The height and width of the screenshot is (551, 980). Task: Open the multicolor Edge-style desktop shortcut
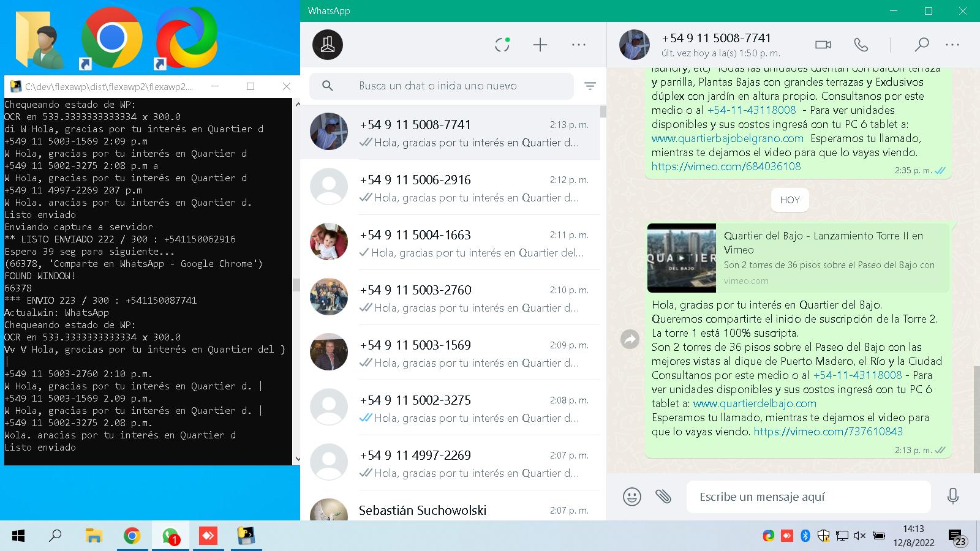186,39
